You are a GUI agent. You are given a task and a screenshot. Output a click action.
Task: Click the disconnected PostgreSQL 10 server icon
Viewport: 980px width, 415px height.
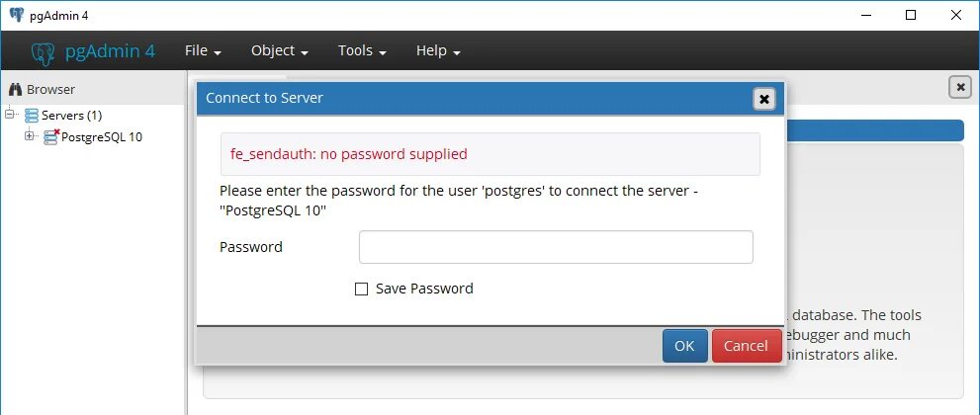[x=51, y=136]
